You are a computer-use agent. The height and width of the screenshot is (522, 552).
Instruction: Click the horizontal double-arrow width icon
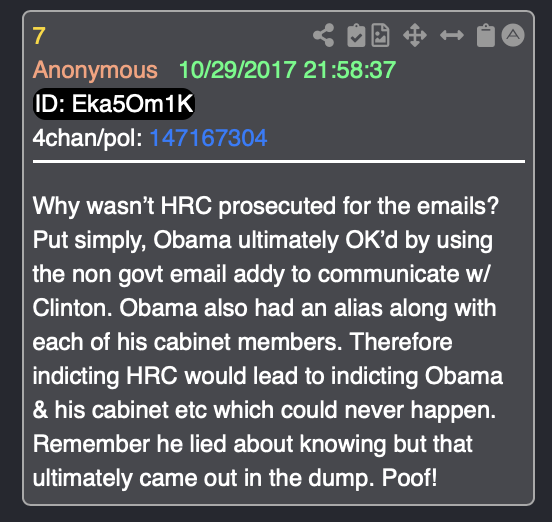click(x=452, y=35)
